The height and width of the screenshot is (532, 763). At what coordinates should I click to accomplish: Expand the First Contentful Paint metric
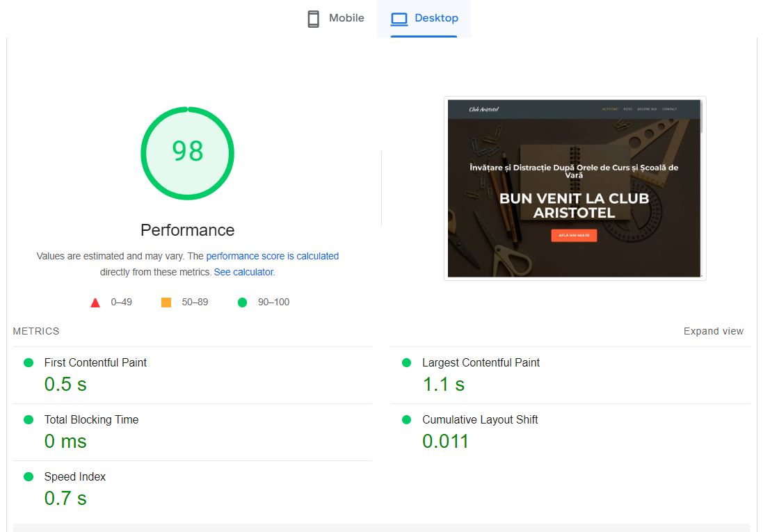pos(95,362)
